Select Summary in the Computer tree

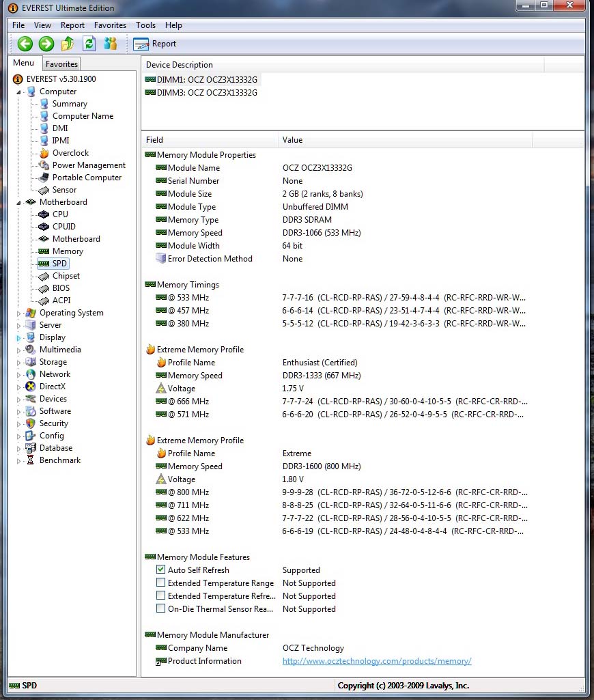[70, 104]
